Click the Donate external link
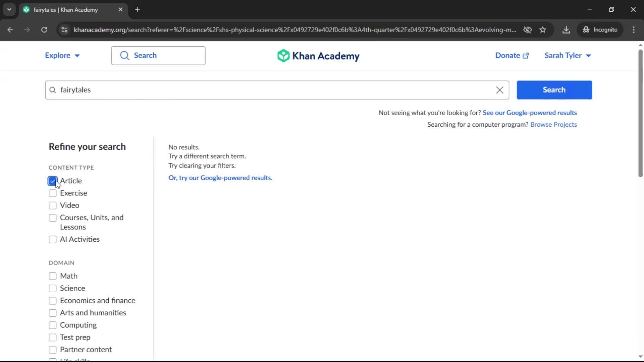This screenshot has height=362, width=644. [512, 56]
